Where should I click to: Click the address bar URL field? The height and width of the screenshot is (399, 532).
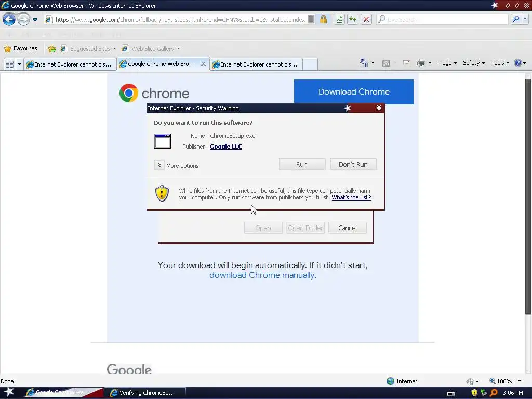point(180,20)
